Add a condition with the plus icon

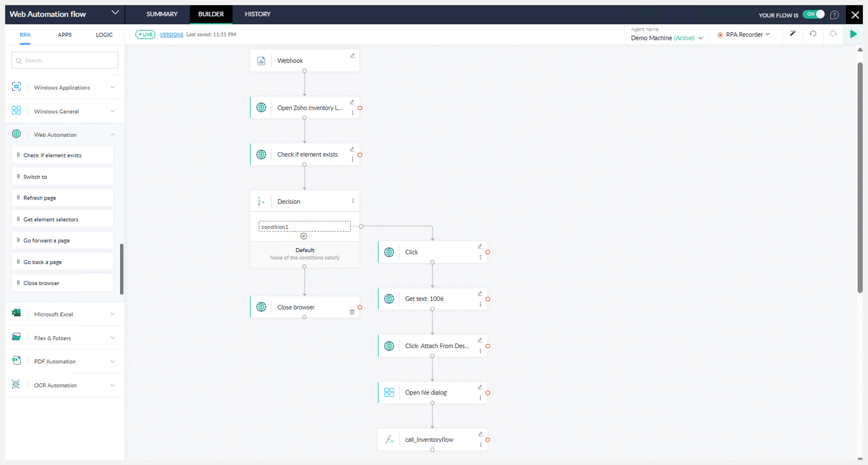304,236
